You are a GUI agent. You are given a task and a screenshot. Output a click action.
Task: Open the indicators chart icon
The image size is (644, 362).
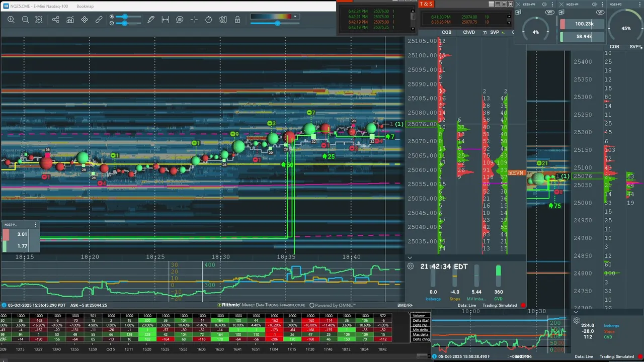coord(70,20)
